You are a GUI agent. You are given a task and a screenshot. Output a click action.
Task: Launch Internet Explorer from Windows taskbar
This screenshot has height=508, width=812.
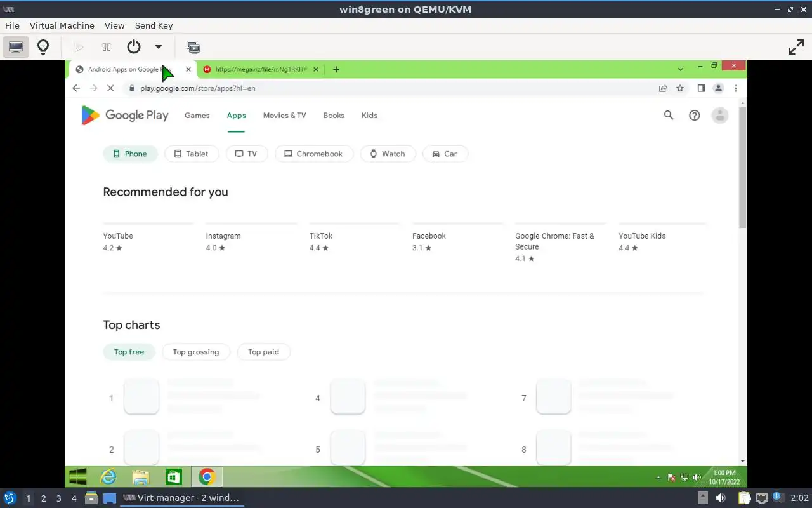click(x=109, y=477)
